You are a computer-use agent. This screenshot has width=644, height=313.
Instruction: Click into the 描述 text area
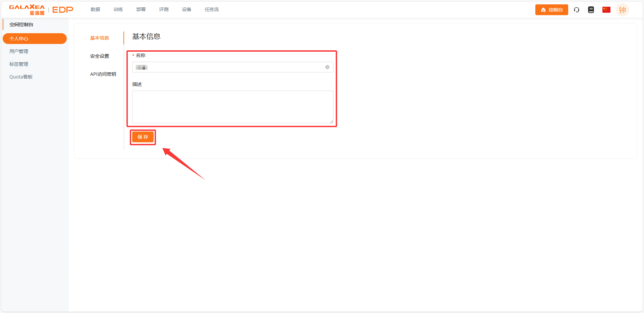[x=233, y=107]
